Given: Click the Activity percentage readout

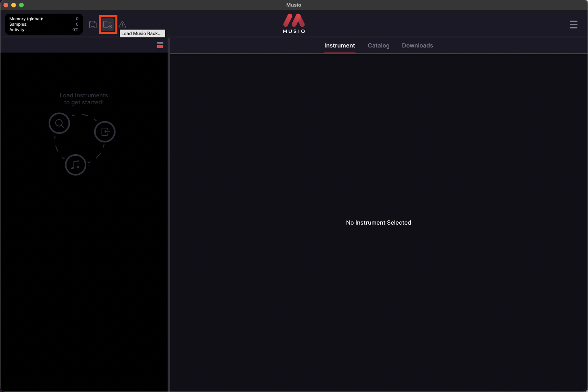Looking at the screenshot, I should 44,30.
